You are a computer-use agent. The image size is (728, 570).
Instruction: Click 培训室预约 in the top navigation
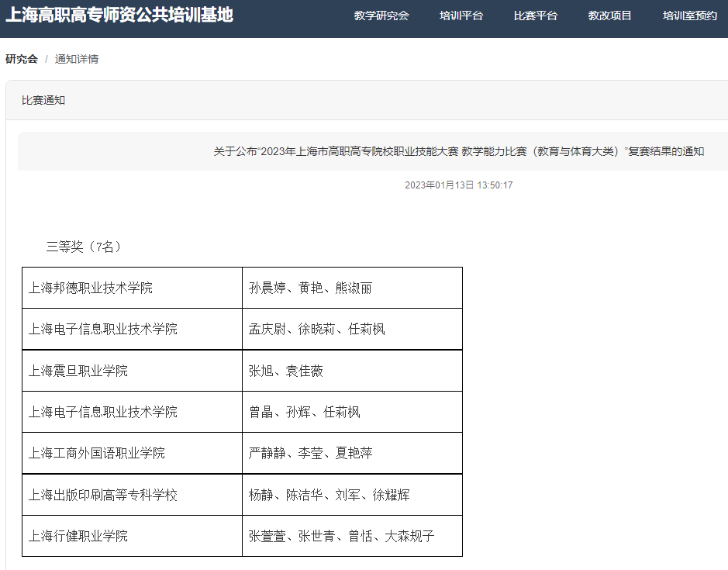pyautogui.click(x=689, y=16)
